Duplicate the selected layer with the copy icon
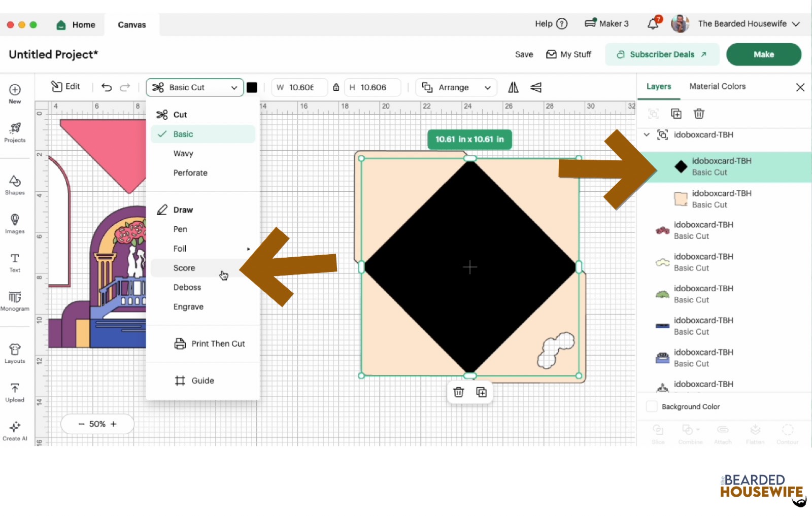 [676, 114]
